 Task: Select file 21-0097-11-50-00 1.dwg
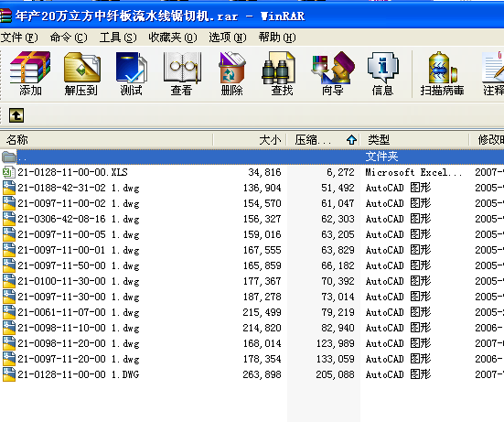click(x=252, y=265)
